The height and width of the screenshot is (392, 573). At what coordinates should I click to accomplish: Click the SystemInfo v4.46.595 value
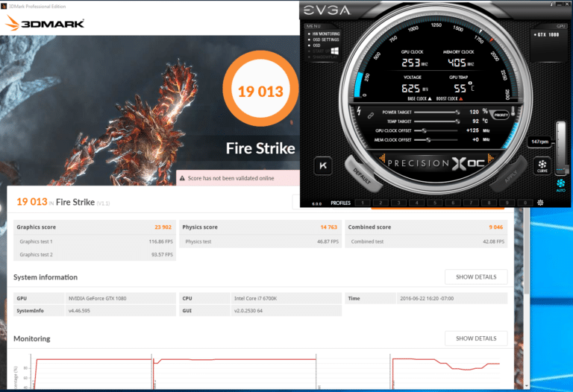(x=79, y=311)
